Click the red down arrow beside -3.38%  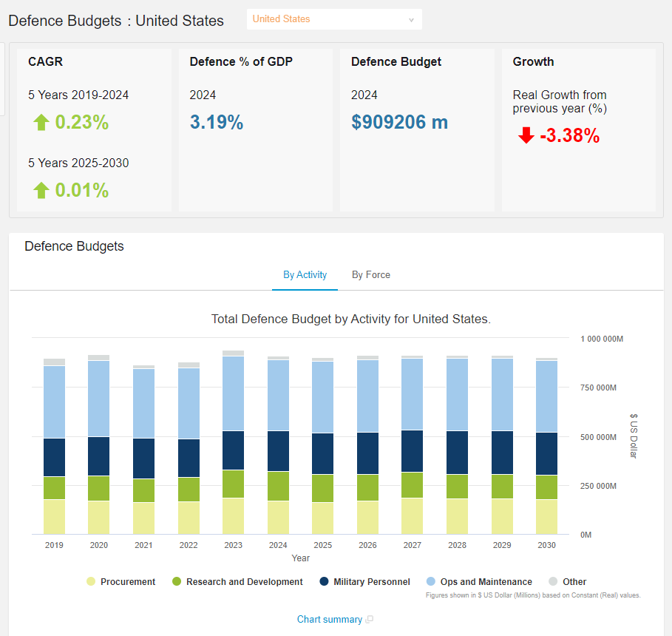coord(526,136)
